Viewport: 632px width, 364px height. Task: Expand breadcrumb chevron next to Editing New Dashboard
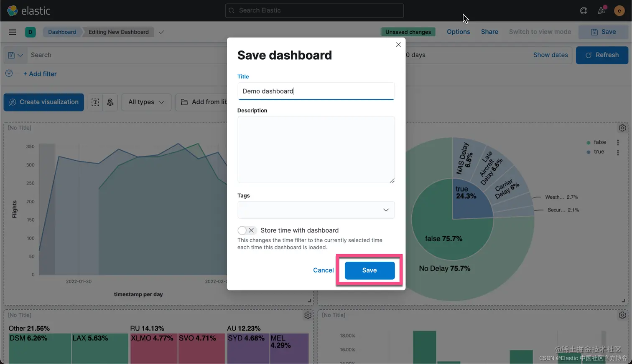point(161,32)
